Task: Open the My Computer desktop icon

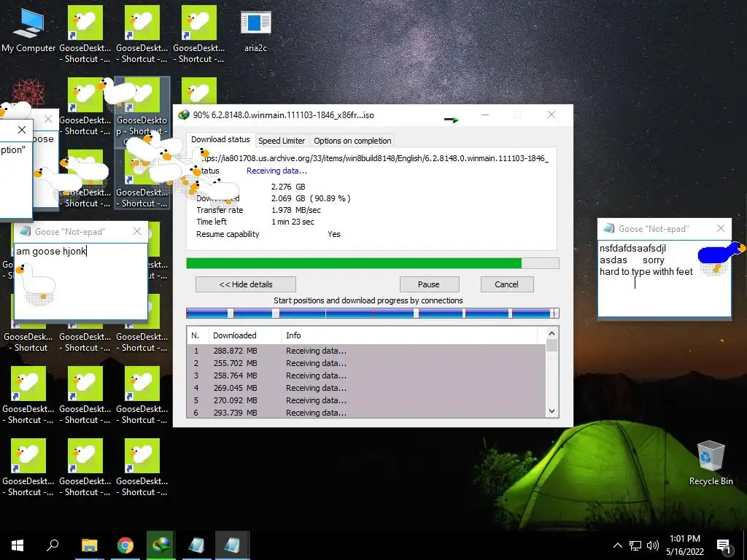Action: click(x=28, y=29)
